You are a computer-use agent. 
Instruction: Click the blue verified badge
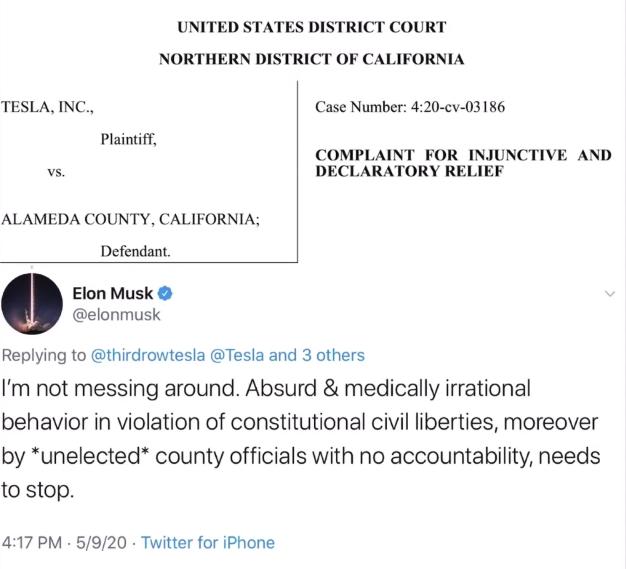pos(165,293)
